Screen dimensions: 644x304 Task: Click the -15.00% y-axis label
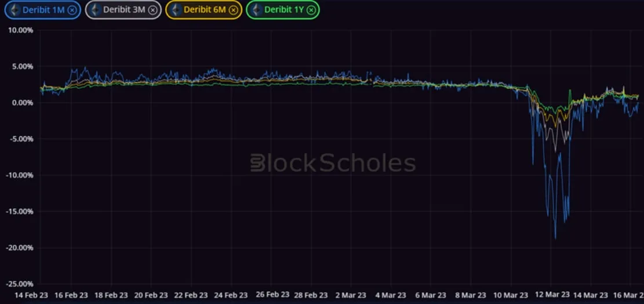click(19, 212)
